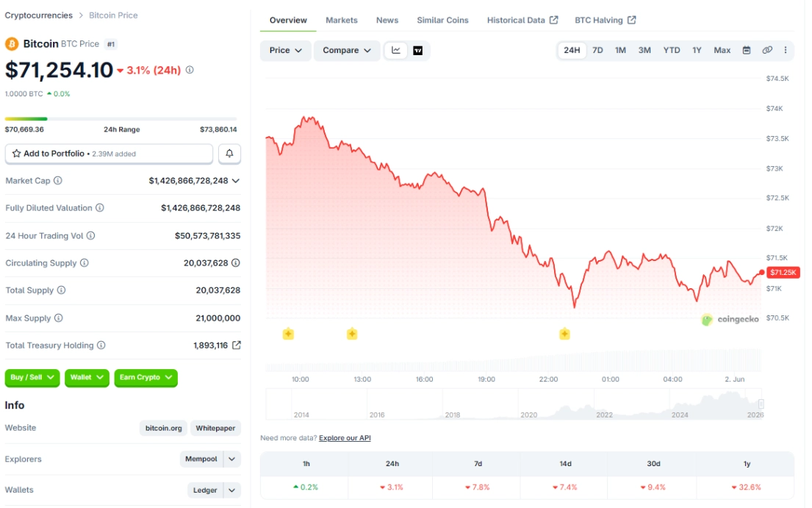The height and width of the screenshot is (508, 812).
Task: Show Total Treasury Holding info icon
Action: 101,345
